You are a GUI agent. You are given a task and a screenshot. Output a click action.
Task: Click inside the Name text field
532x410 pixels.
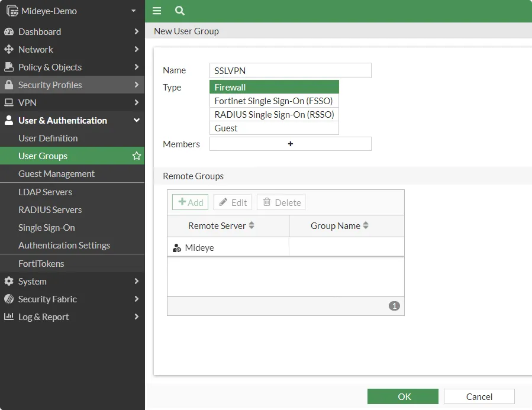[x=290, y=70]
